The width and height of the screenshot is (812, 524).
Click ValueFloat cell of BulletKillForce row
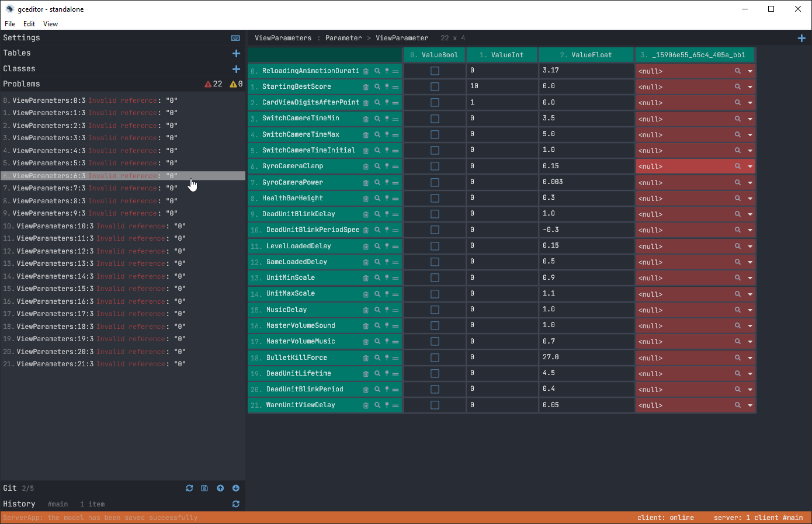pos(585,357)
